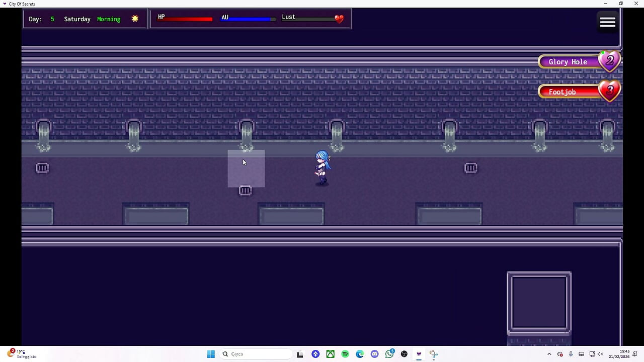This screenshot has height=362, width=644.
Task: Click the cloud sync tray icon
Action: pos(560,354)
